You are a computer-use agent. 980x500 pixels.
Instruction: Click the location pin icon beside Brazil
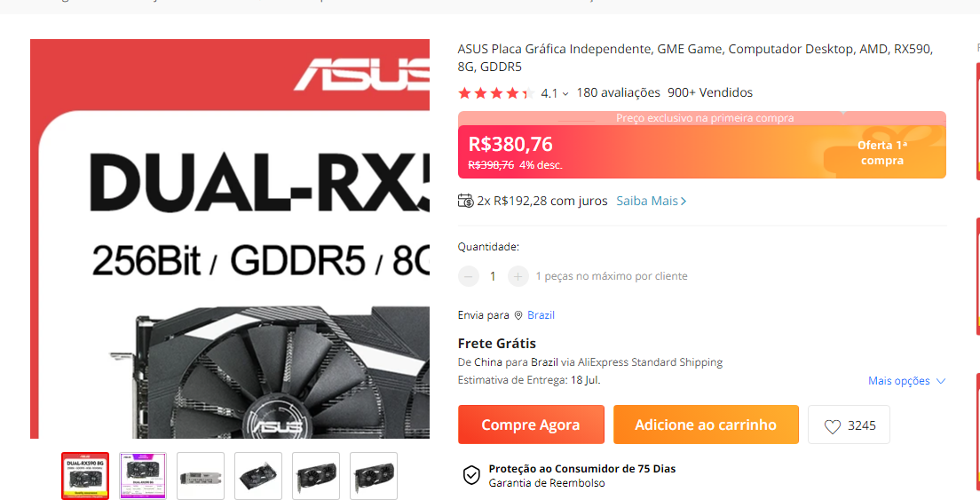click(x=518, y=315)
